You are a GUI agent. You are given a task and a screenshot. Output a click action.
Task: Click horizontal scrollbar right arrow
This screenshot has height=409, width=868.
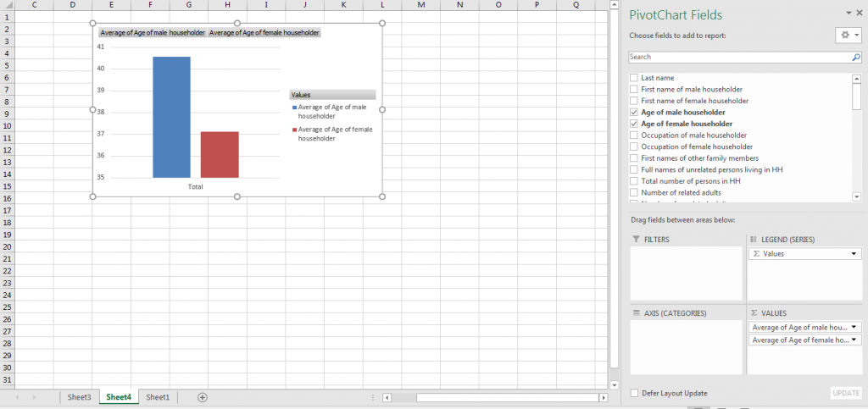[x=604, y=397]
